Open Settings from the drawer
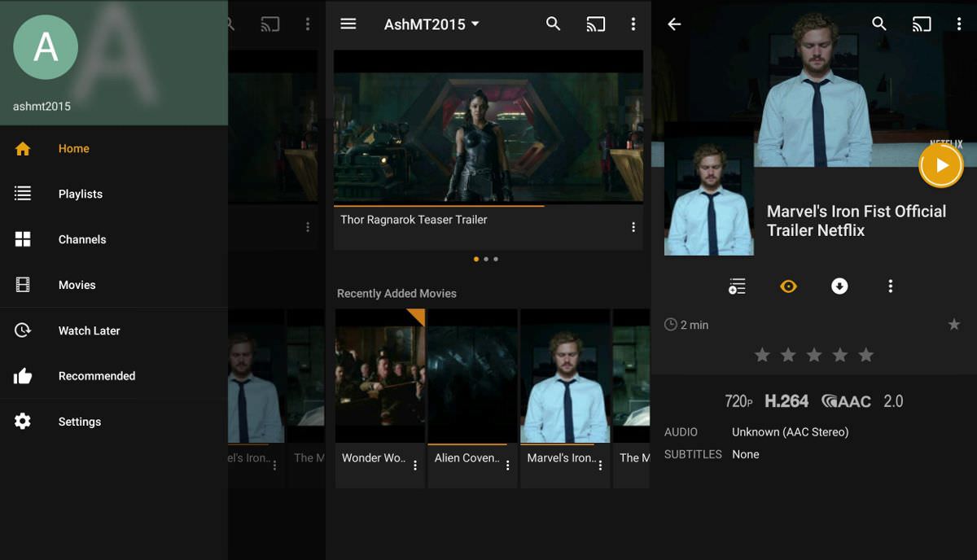Screen dimensions: 977x560 pos(114,422)
